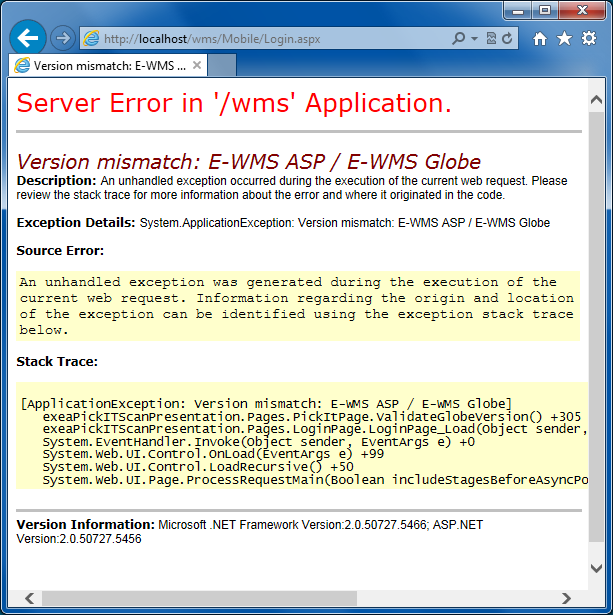Click the Back navigation arrow

click(x=29, y=38)
